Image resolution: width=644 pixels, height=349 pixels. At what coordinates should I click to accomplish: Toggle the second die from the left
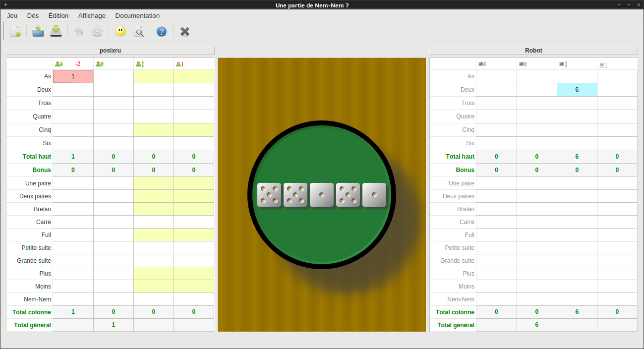[x=295, y=195]
